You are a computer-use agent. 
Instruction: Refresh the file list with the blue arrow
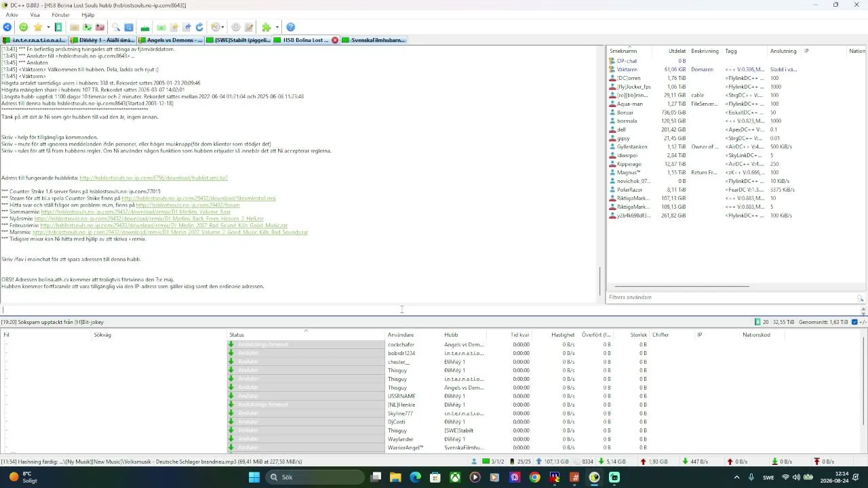tap(199, 27)
